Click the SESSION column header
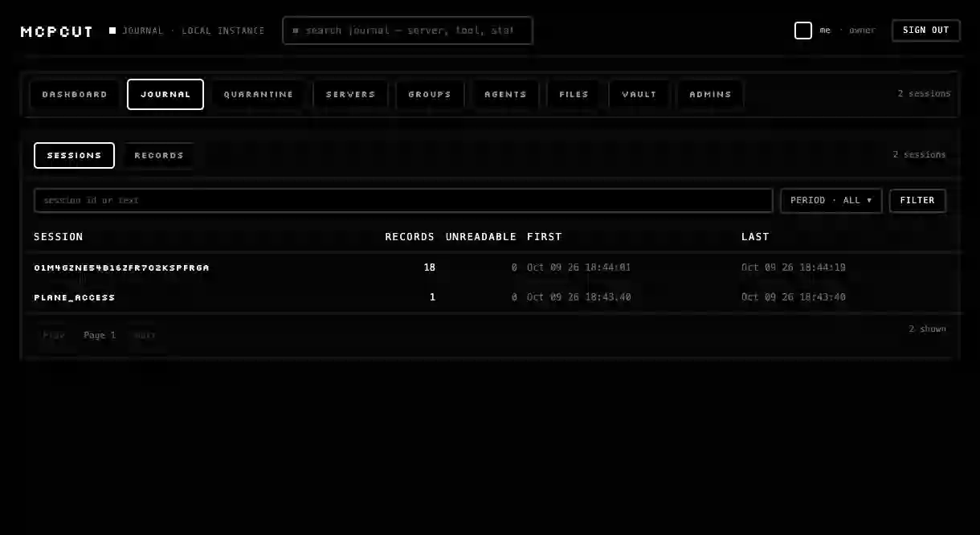Screen dimensions: 980x535 tap(59, 237)
